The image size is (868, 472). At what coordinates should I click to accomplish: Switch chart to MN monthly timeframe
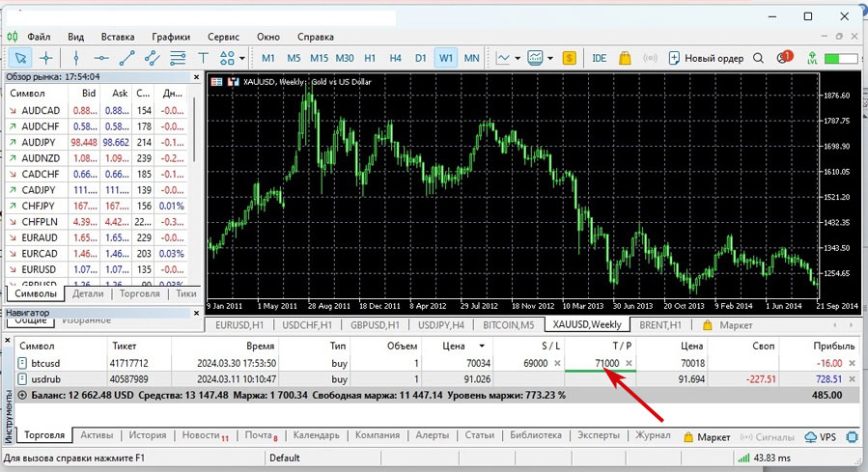(471, 58)
